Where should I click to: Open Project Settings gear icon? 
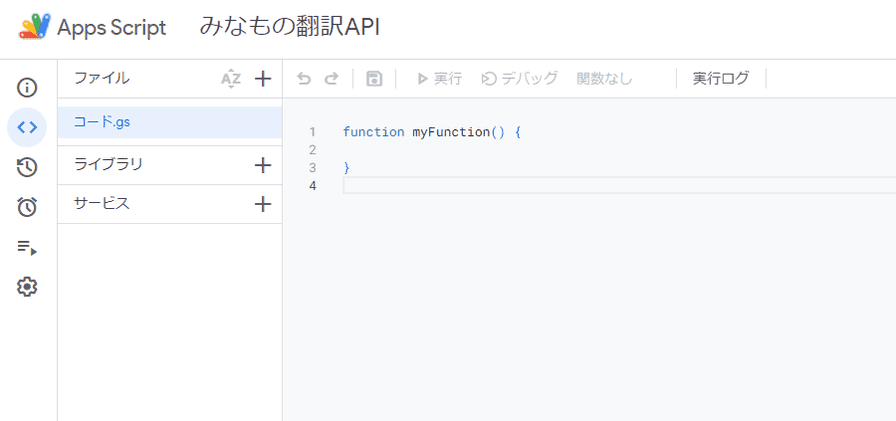[x=28, y=287]
